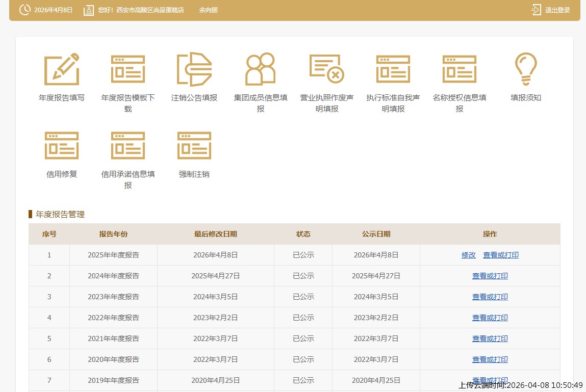Click the 执行标准自我声明填报 icon

(x=393, y=69)
